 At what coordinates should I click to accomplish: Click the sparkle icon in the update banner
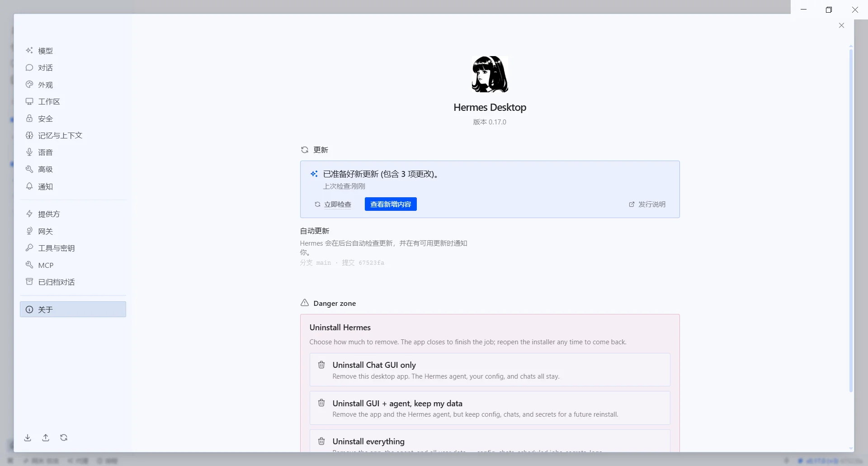tap(314, 174)
